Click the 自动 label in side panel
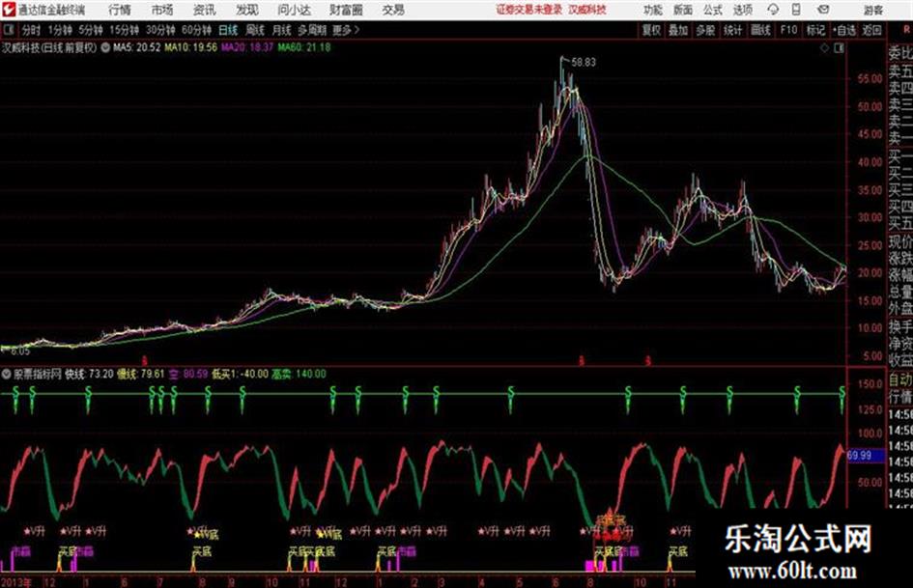The image size is (913, 588). point(900,379)
